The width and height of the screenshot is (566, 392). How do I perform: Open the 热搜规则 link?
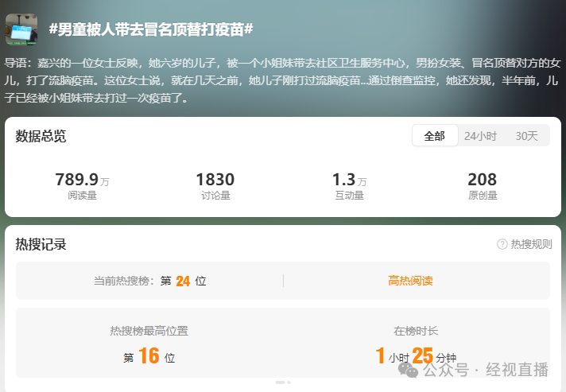pos(531,244)
